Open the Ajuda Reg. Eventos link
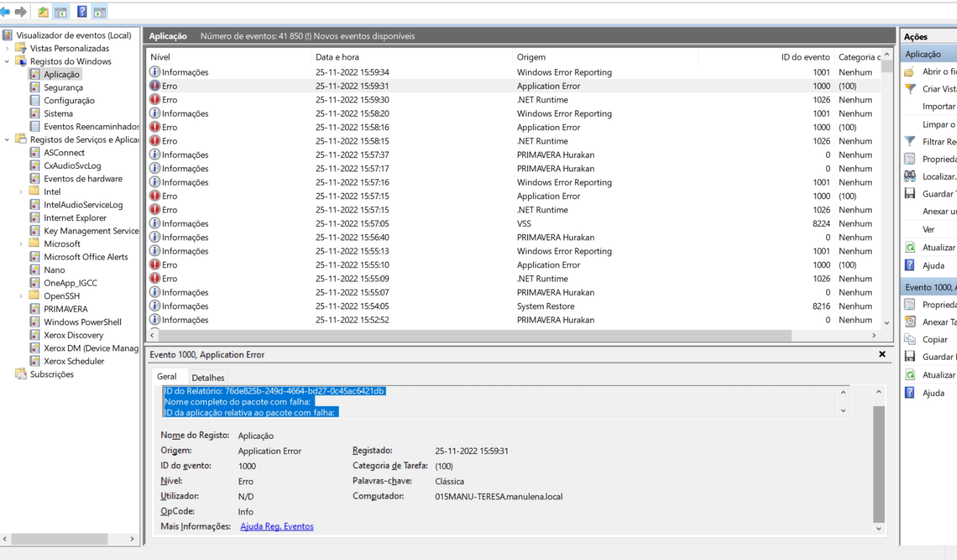Viewport: 957px width, 560px height. [x=276, y=527]
